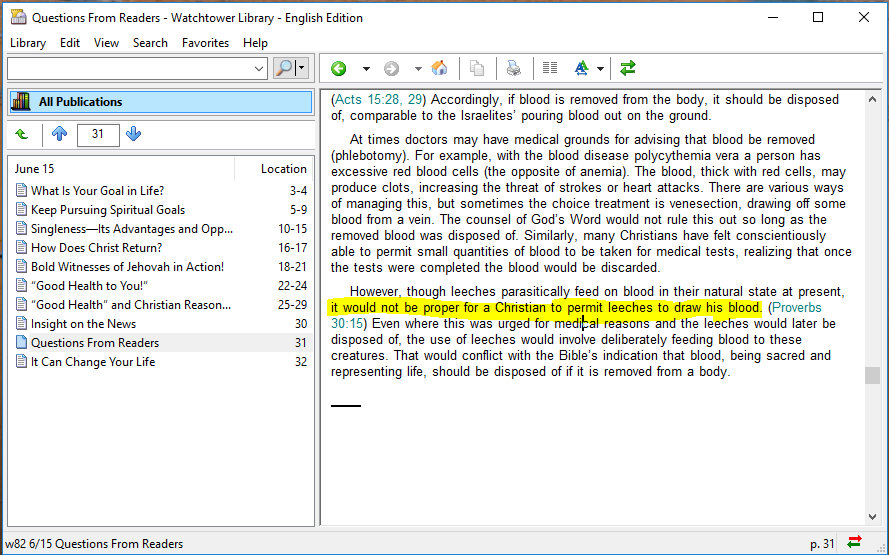Click the red-green sync icon in status bar
Viewport: 889px width, 555px height.
pos(854,543)
